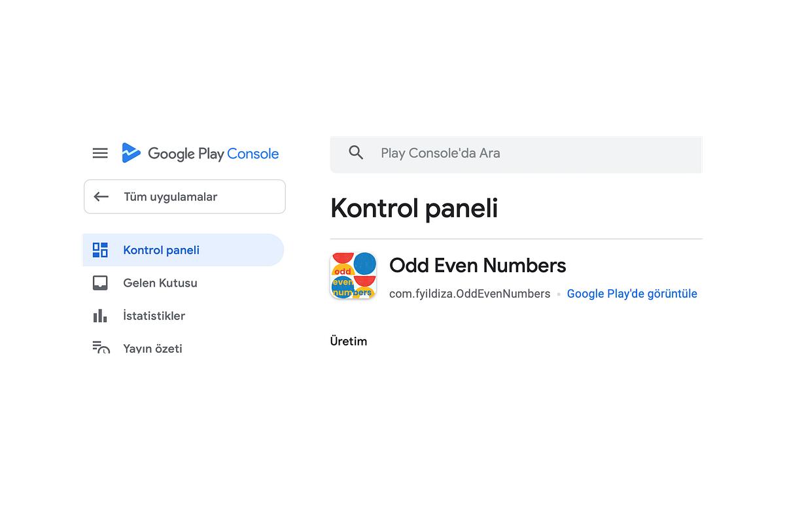The image size is (785, 532).
Task: Open the Üretim section heading
Action: (x=349, y=340)
